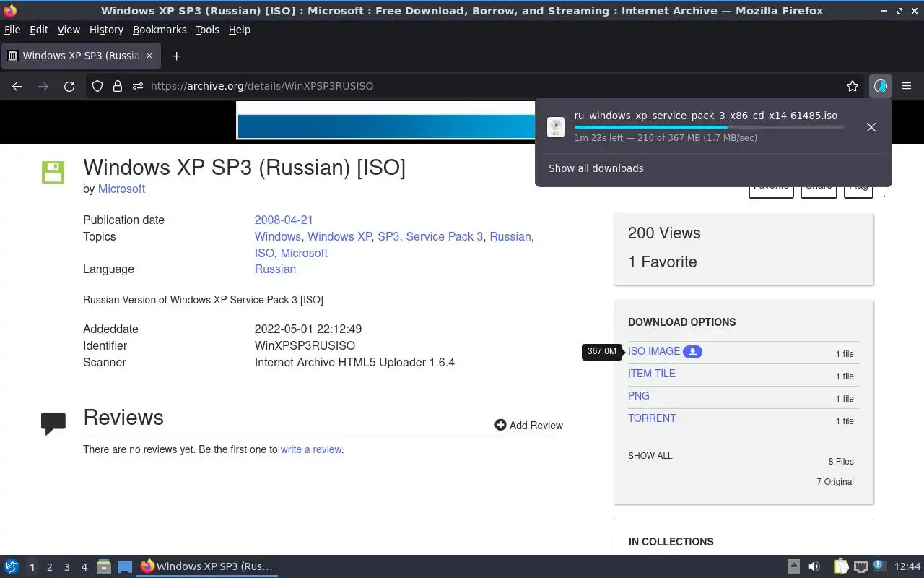This screenshot has height=578, width=924.
Task: Open the 2008-04-21 publication date link
Action: [284, 220]
